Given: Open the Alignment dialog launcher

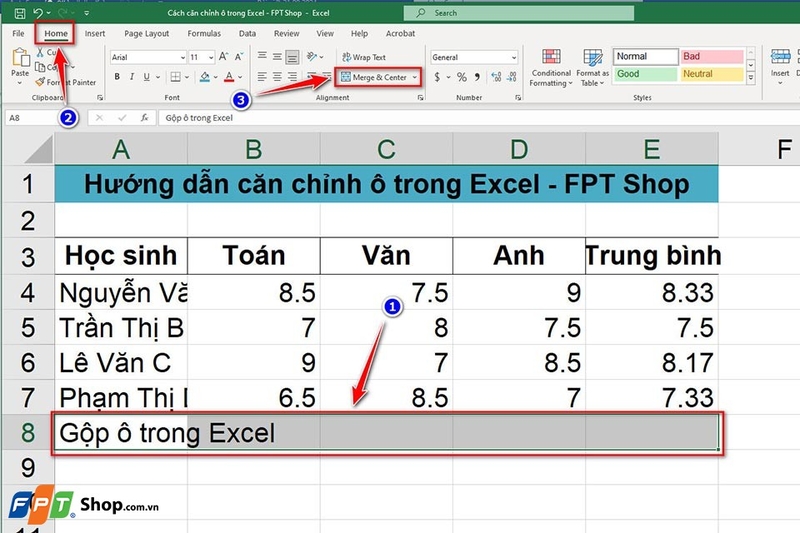Looking at the screenshot, I should coord(420,97).
